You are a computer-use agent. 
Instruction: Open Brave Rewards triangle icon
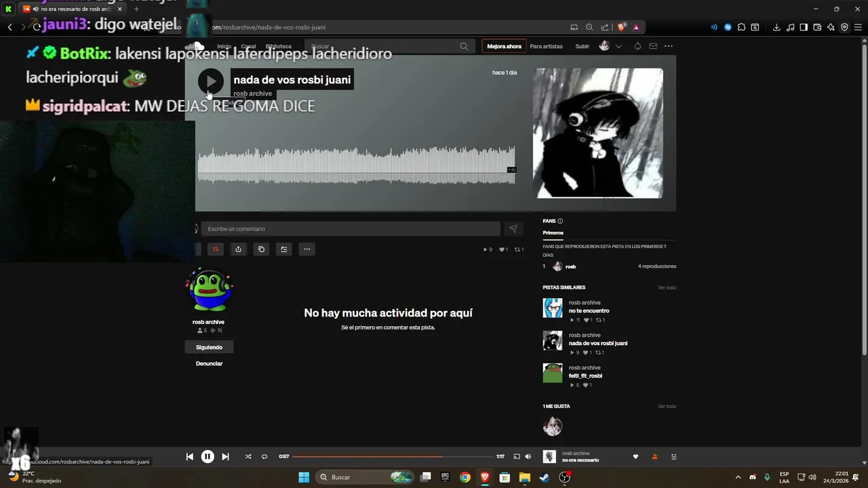coord(636,27)
